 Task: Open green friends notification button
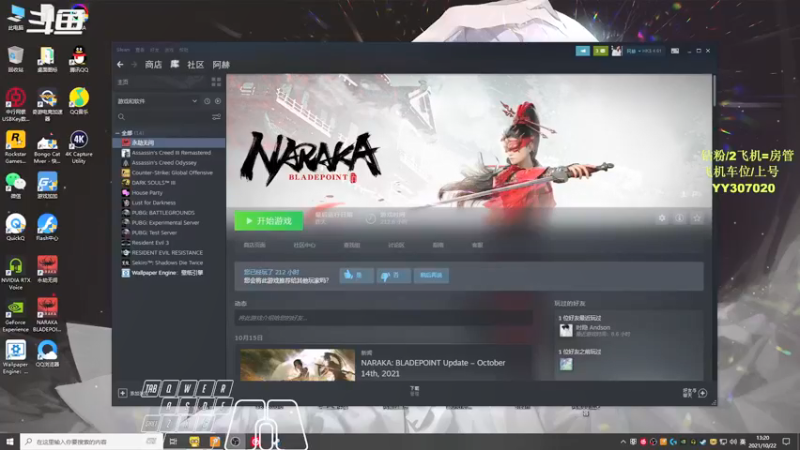pos(600,51)
